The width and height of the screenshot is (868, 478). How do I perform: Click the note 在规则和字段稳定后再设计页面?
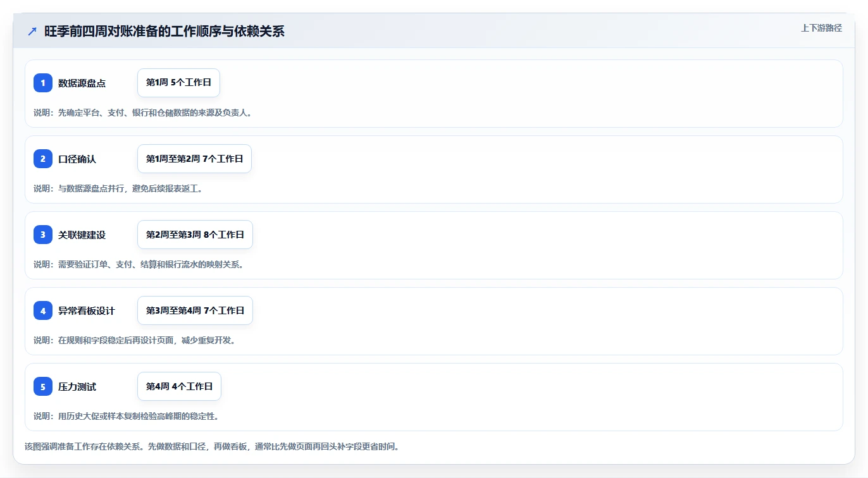tap(135, 340)
